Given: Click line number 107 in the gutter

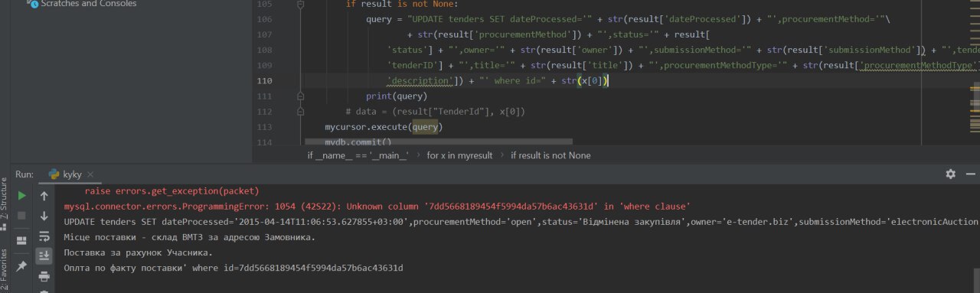Looking at the screenshot, I should (264, 35).
